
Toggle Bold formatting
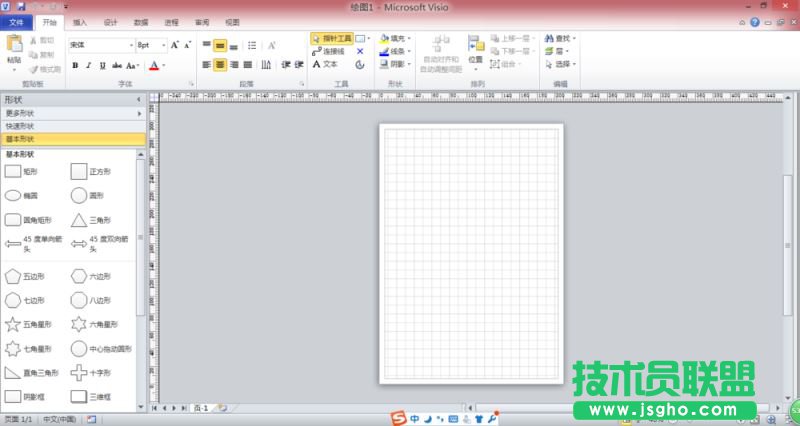pos(76,65)
